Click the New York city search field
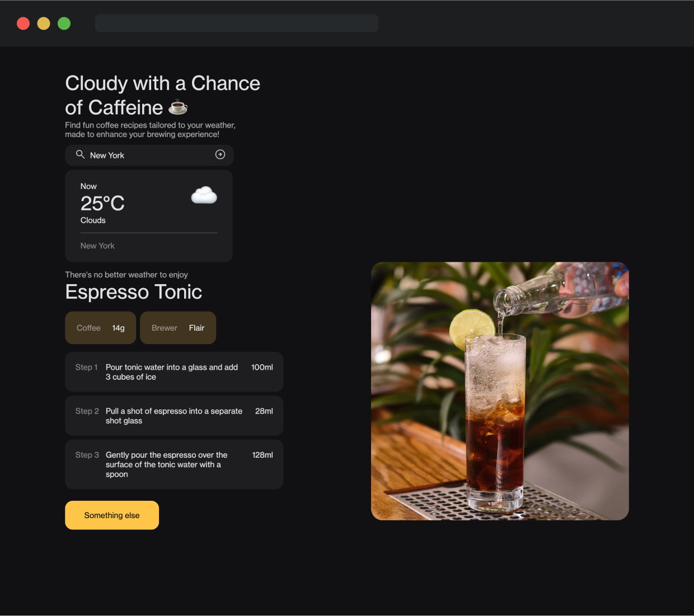The width and height of the screenshot is (694, 616). (149, 155)
